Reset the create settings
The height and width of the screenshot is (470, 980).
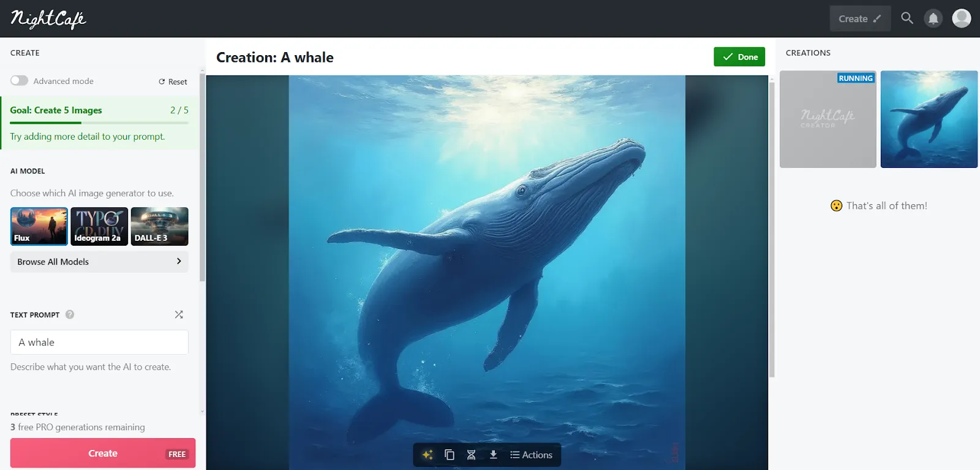[173, 81]
